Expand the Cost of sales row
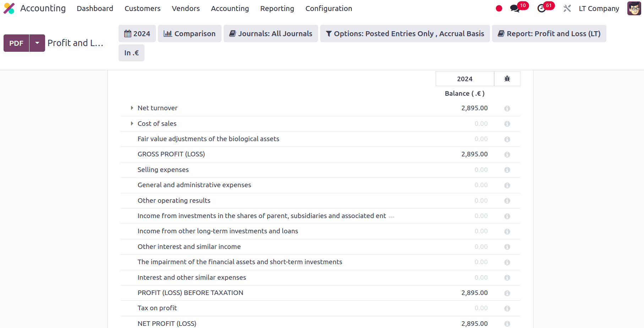644x328 pixels. [132, 124]
